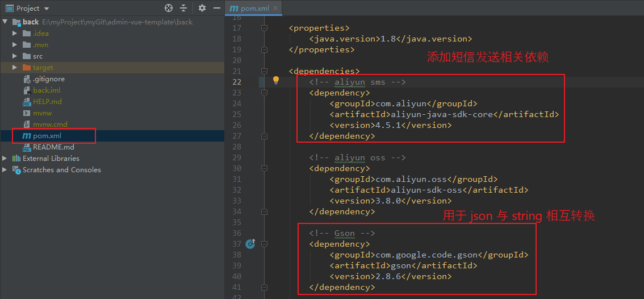Click the blue gutter icon at line 37
Screen dimensions: 644x299
point(250,244)
